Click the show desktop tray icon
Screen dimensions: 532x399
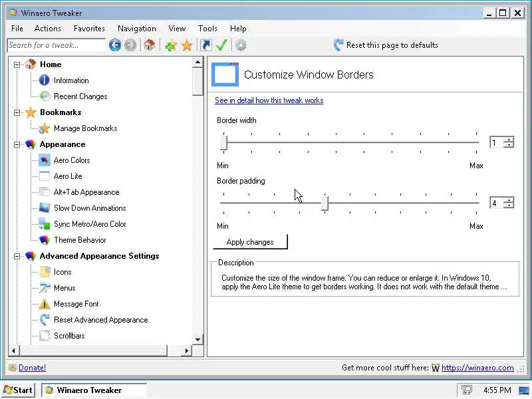coord(524,390)
